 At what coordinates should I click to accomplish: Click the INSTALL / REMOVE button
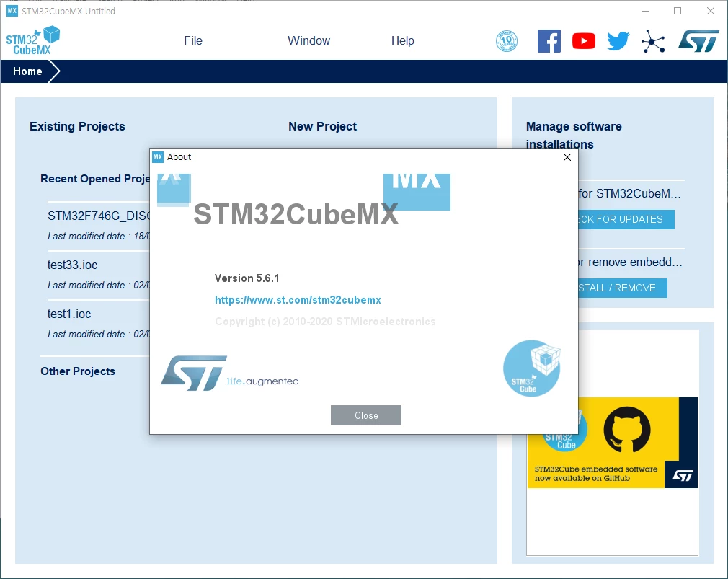pos(622,288)
